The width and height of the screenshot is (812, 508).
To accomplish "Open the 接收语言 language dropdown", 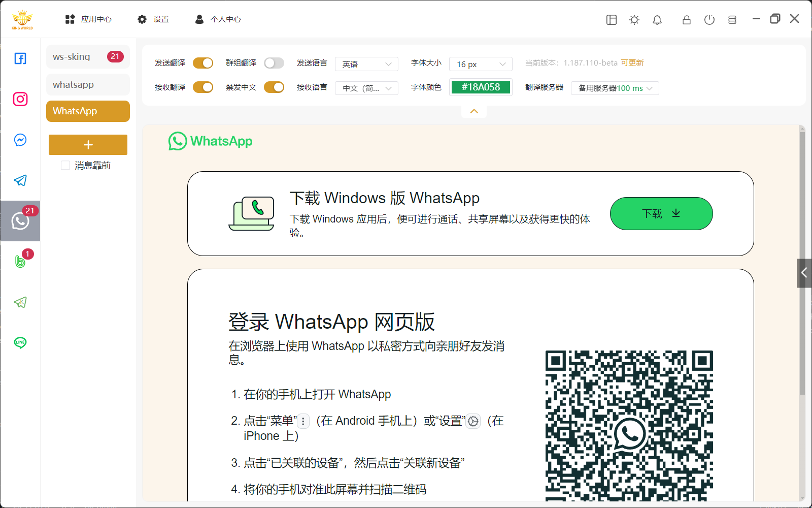I will pyautogui.click(x=366, y=88).
